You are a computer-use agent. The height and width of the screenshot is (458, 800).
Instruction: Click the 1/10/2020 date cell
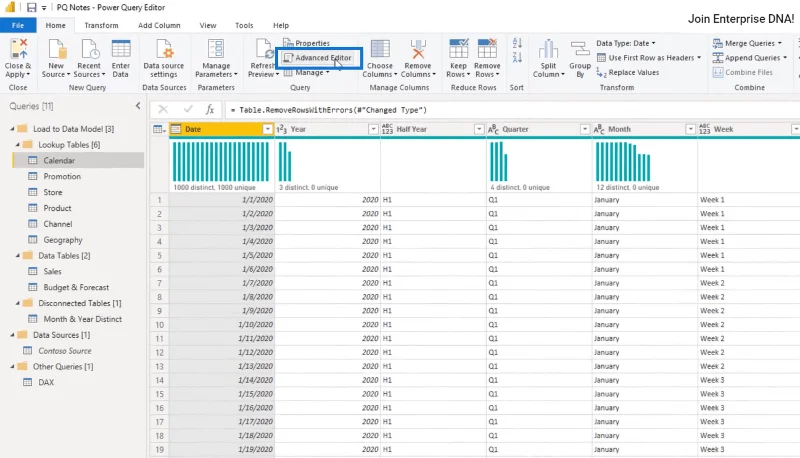coord(222,325)
